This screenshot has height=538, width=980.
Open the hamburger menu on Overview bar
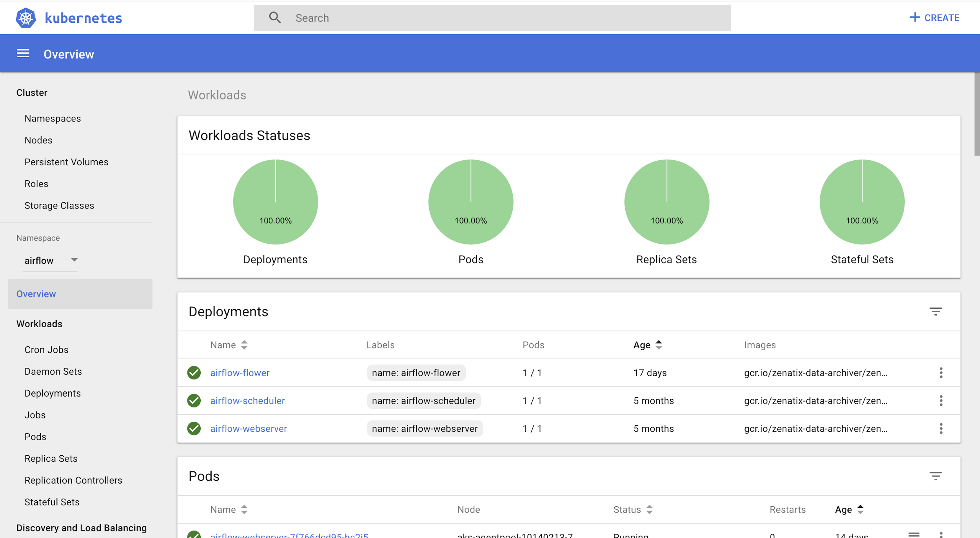pyautogui.click(x=22, y=54)
